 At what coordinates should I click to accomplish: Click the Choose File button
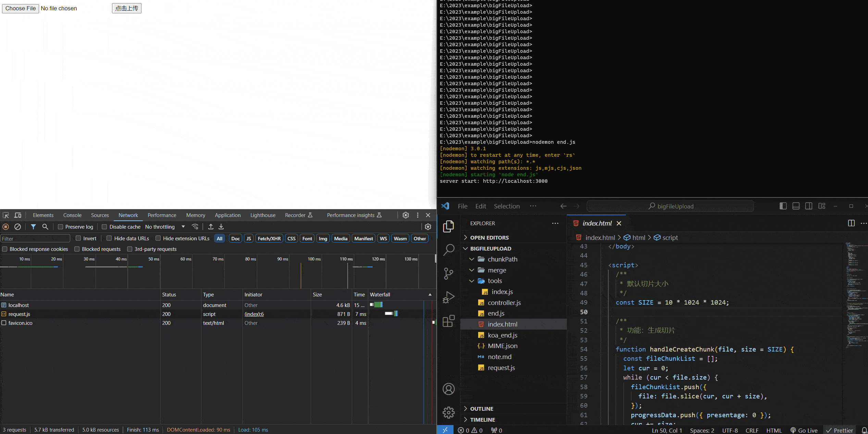click(21, 8)
